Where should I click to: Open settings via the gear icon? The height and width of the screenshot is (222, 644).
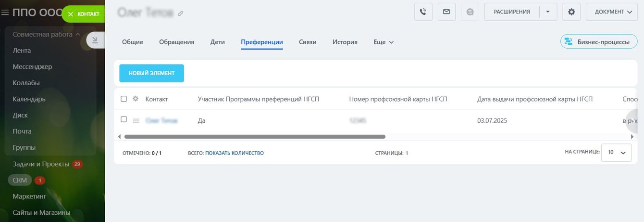[x=571, y=12]
